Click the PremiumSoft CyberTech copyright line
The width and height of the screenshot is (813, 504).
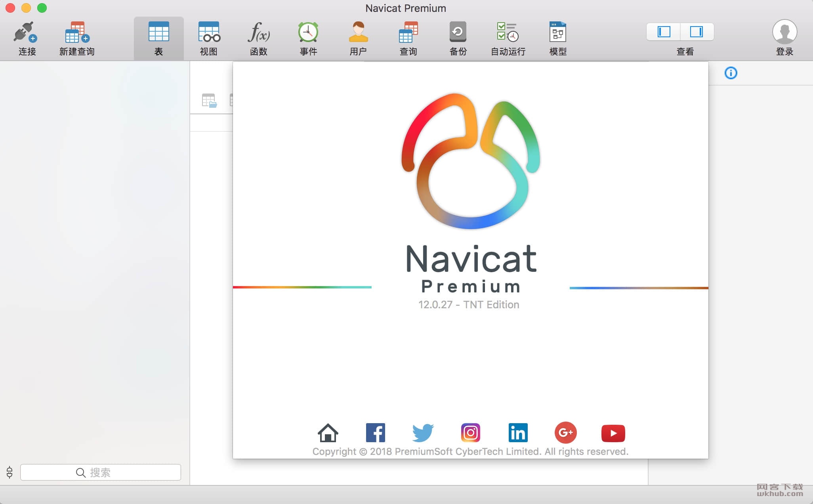pyautogui.click(x=470, y=452)
